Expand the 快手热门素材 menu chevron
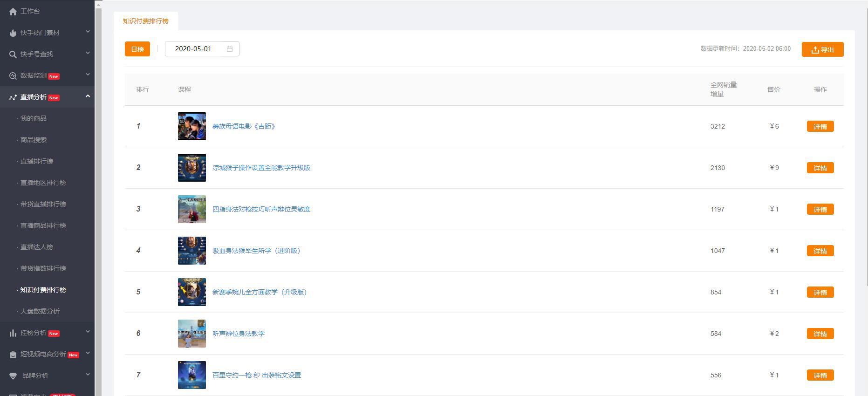Screen dimensions: 868x396 (x=88, y=32)
